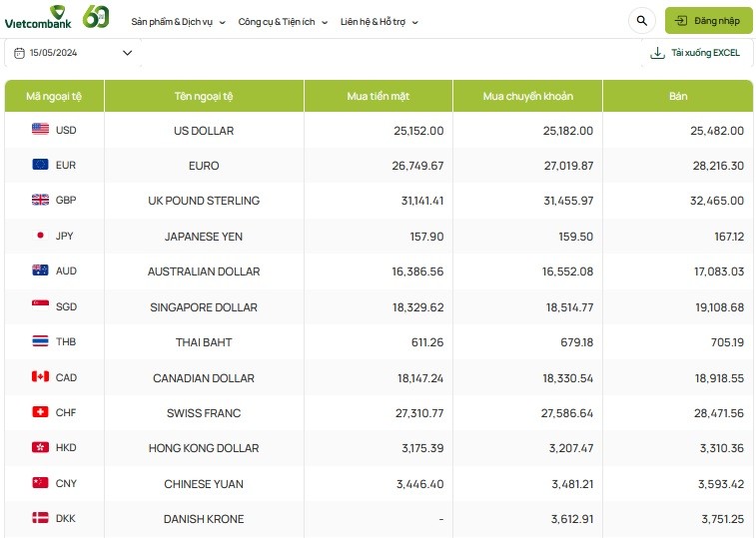
Task: Click the Mua tiền mặt column header
Action: coord(378,96)
